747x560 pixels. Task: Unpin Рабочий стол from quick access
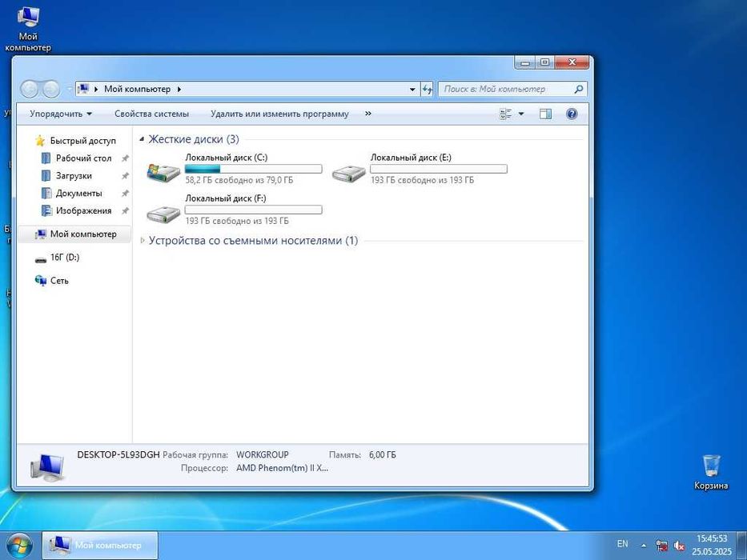click(x=125, y=158)
